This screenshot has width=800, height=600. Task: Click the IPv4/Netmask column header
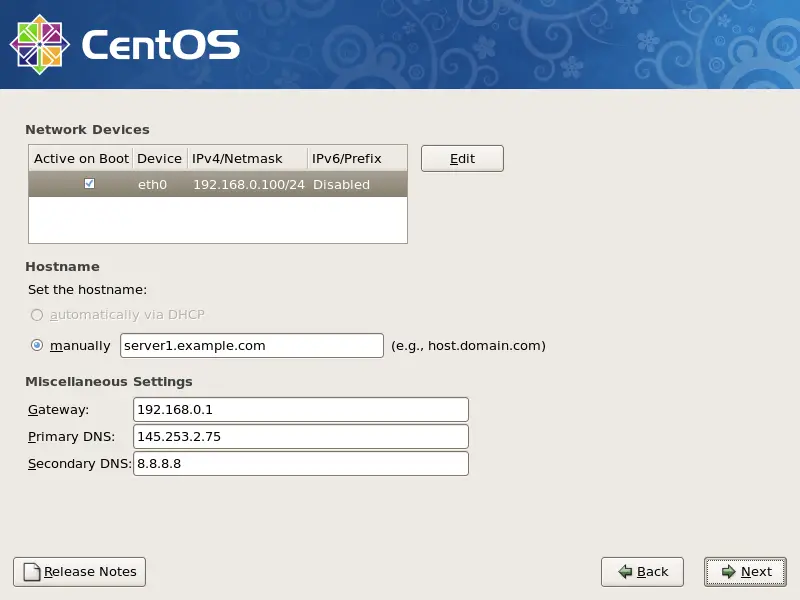(237, 158)
